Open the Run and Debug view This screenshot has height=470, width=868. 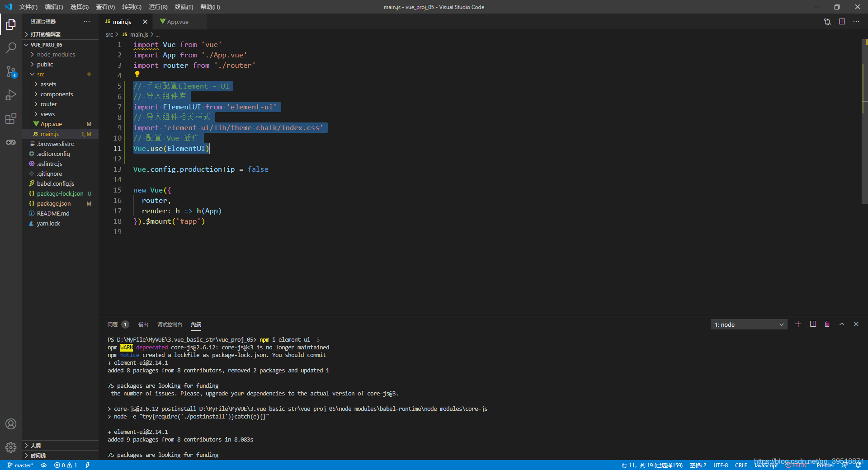11,95
